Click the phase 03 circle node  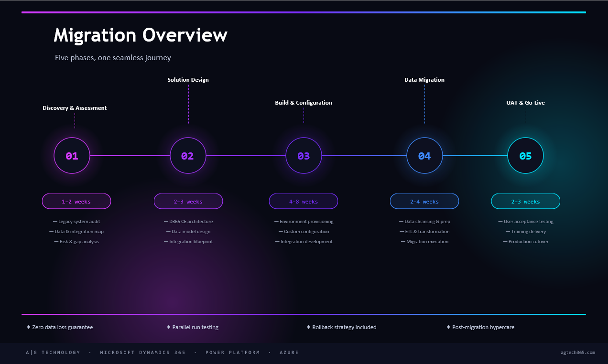click(x=304, y=156)
